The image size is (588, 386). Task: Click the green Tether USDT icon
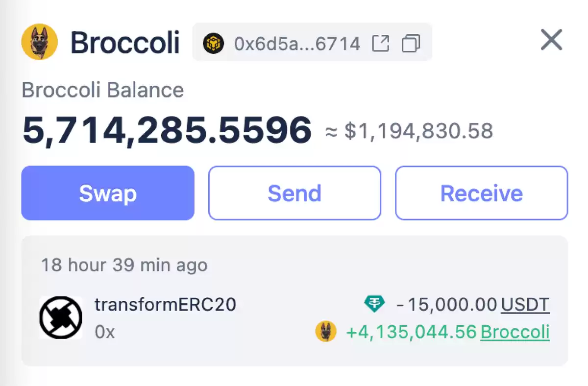[375, 305]
